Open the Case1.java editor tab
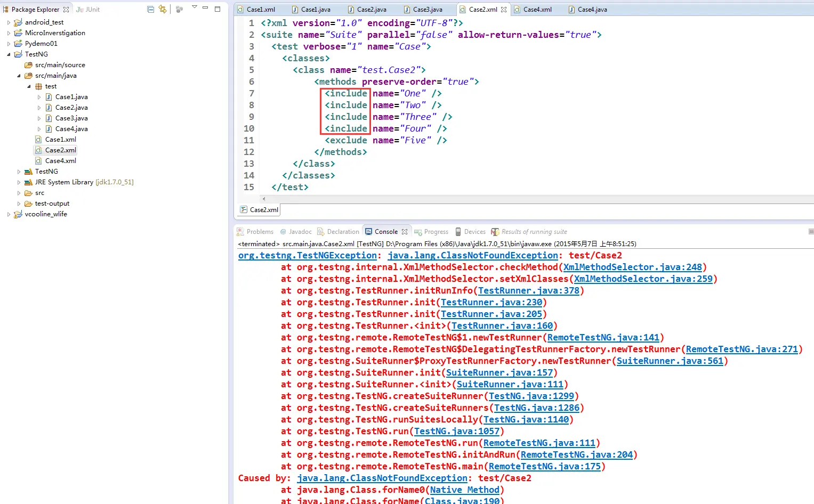 pyautogui.click(x=311, y=10)
